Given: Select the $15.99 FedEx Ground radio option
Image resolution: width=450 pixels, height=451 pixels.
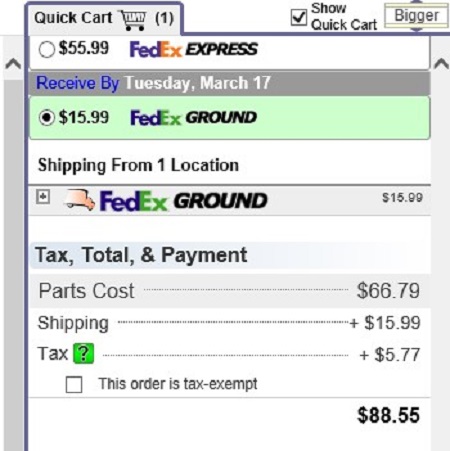Looking at the screenshot, I should [x=47, y=117].
